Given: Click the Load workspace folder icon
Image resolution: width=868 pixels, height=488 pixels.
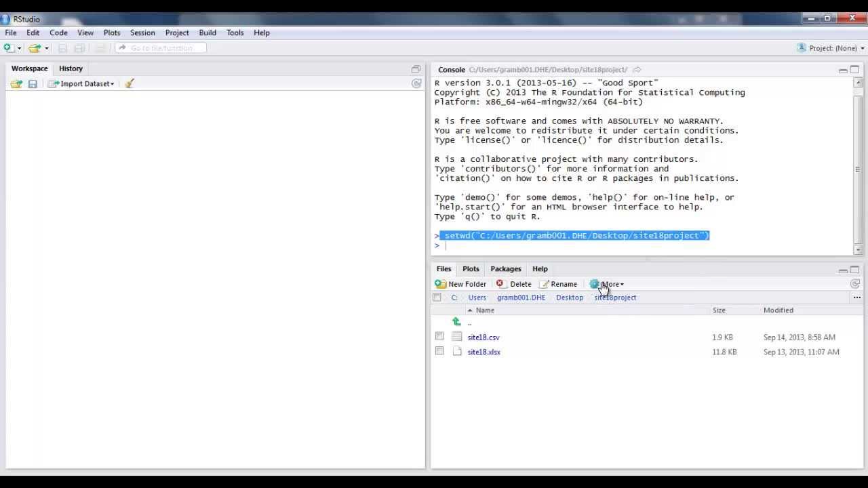Looking at the screenshot, I should pyautogui.click(x=16, y=83).
